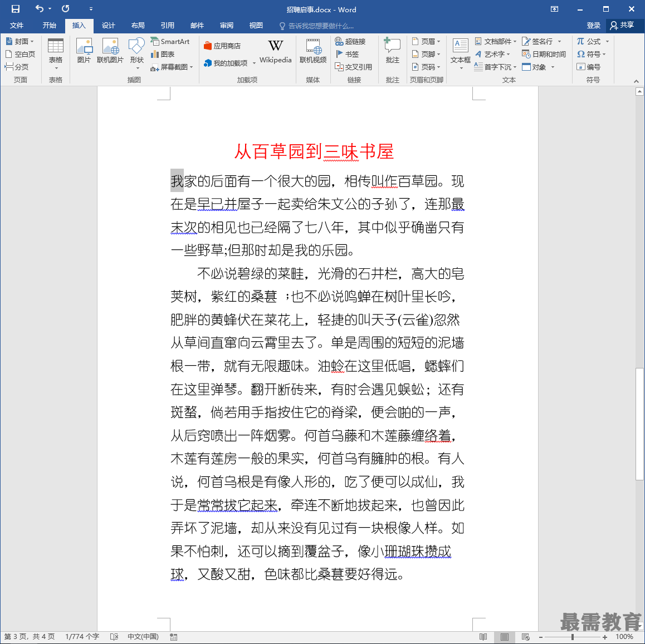Click the macro recording icon in status bar
This screenshot has height=644, width=645.
pos(174,637)
